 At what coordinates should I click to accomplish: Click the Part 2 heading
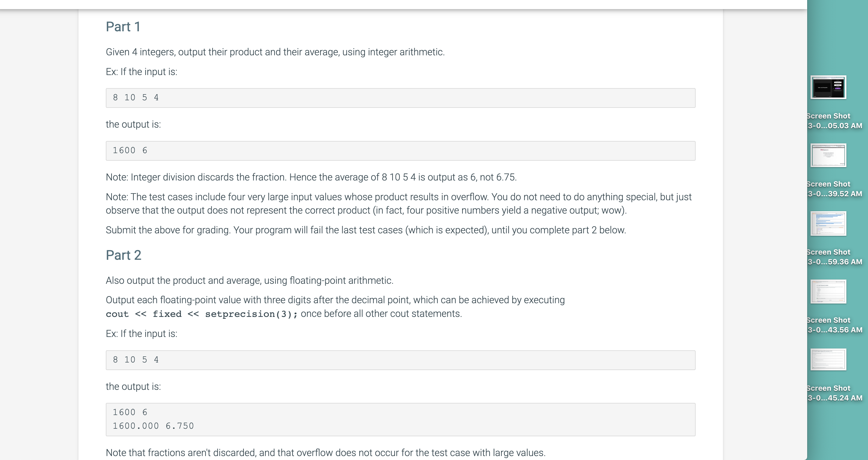pos(123,255)
